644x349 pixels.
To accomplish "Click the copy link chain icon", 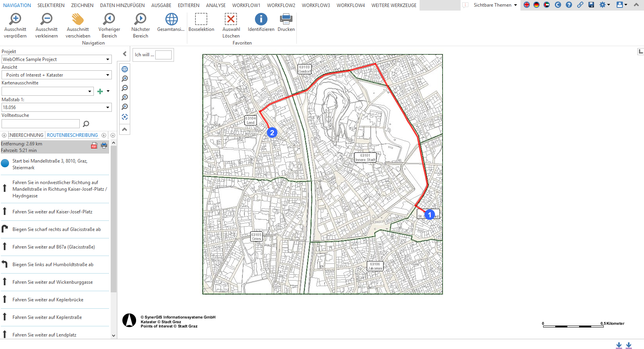I will coord(580,5).
